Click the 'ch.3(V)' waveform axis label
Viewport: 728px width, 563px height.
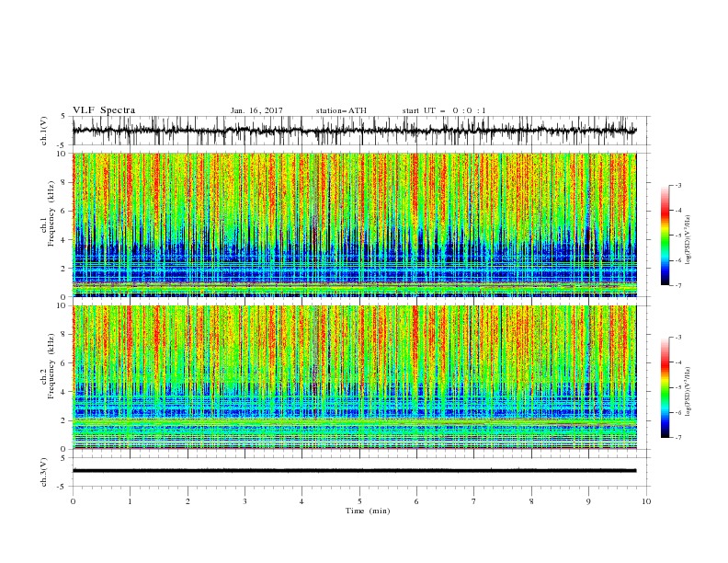tap(44, 472)
